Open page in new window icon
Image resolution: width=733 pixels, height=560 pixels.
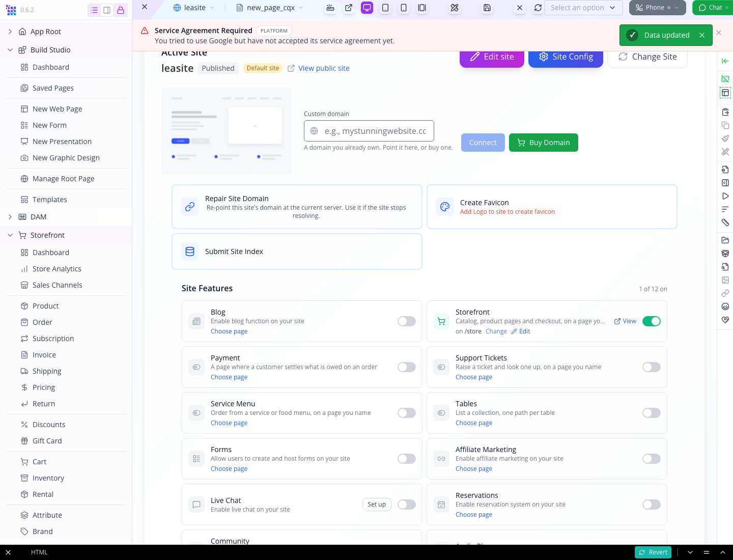coord(349,8)
